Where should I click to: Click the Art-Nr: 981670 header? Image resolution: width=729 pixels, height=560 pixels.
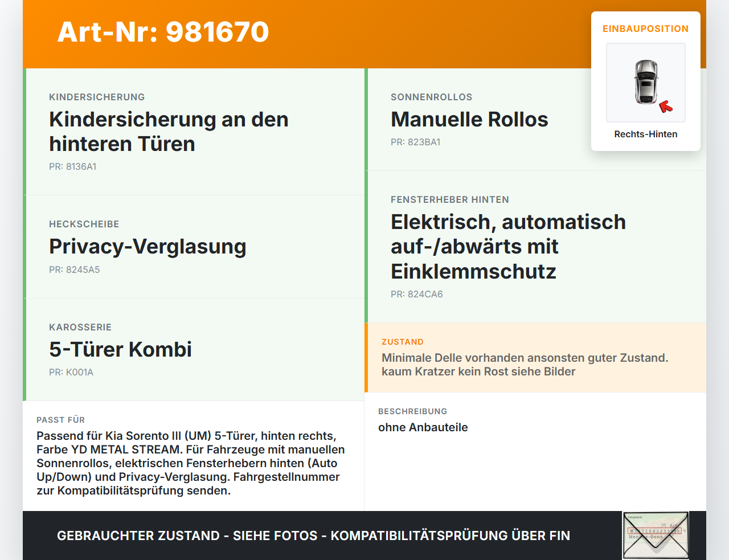(163, 32)
